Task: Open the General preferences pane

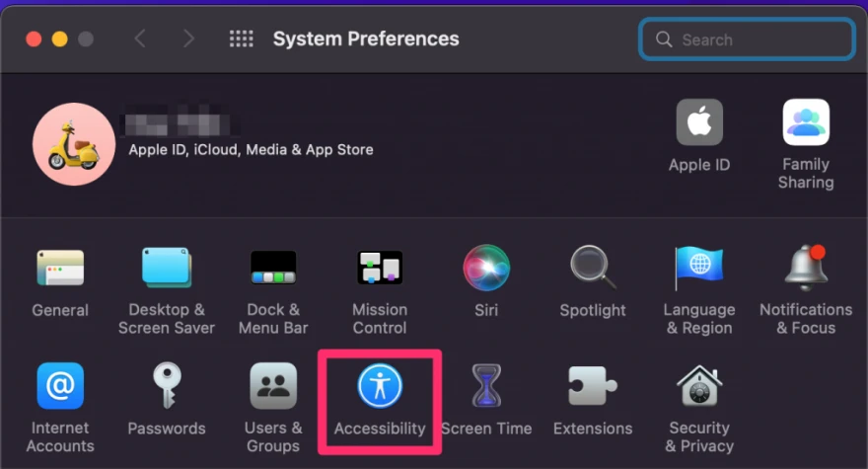Action: [x=60, y=269]
